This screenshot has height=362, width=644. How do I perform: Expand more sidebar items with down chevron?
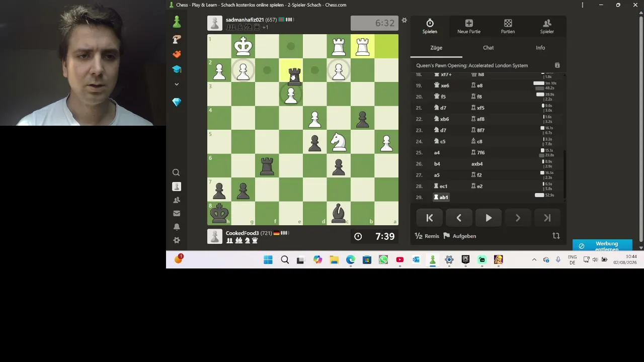coord(177,84)
